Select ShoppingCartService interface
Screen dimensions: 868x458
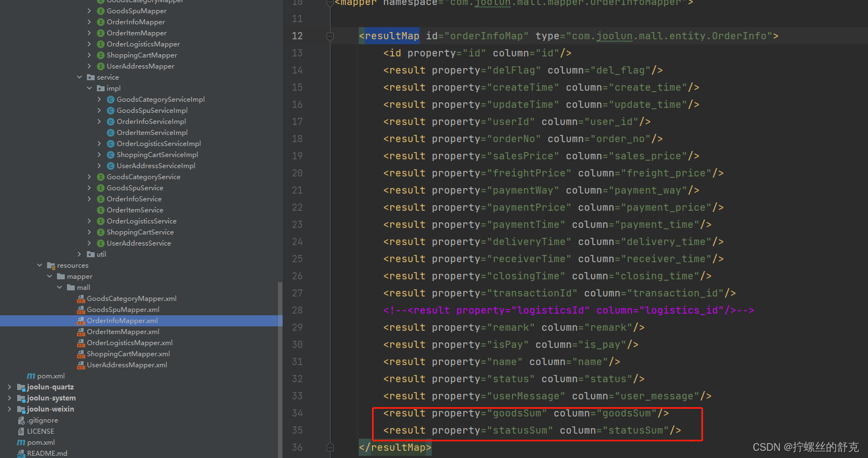pyautogui.click(x=140, y=232)
